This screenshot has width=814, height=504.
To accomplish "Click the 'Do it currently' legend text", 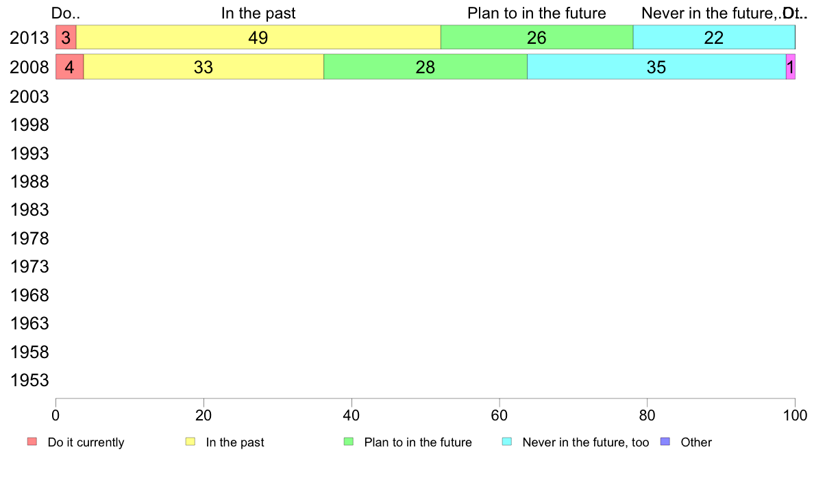I will tap(86, 442).
